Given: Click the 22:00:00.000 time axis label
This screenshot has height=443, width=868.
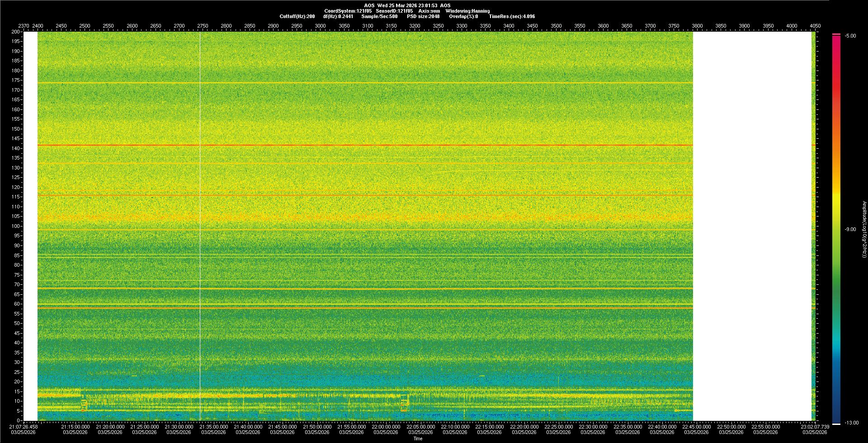Looking at the screenshot, I should [386, 427].
